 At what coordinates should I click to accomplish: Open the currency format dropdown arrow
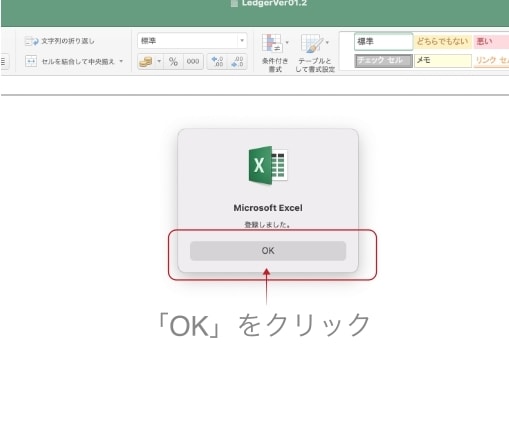click(159, 62)
